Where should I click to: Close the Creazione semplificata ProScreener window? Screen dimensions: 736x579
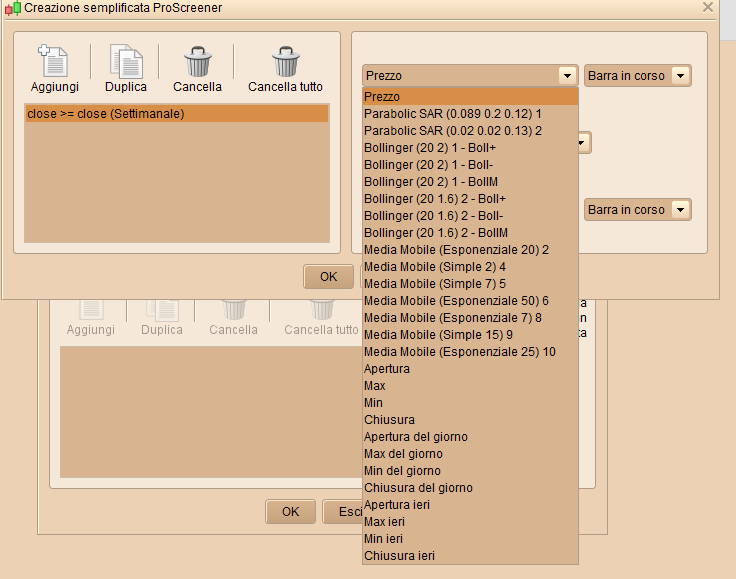(x=708, y=7)
